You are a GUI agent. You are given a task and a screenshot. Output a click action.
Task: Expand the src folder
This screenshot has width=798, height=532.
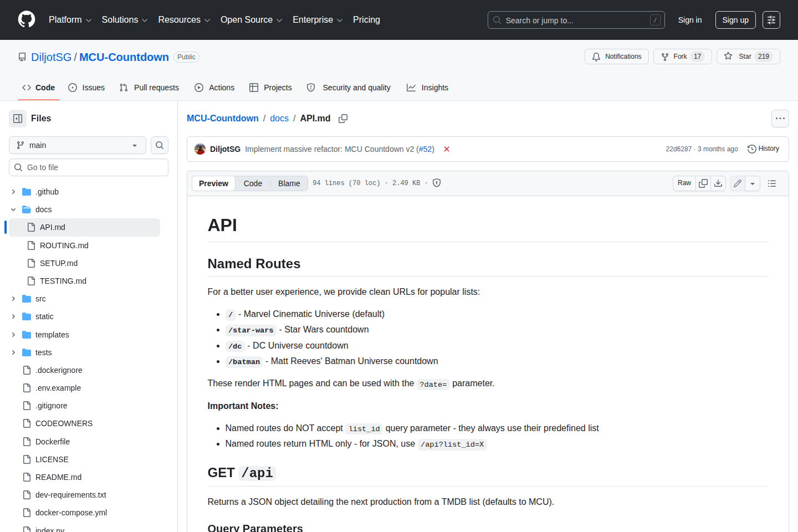click(x=13, y=299)
